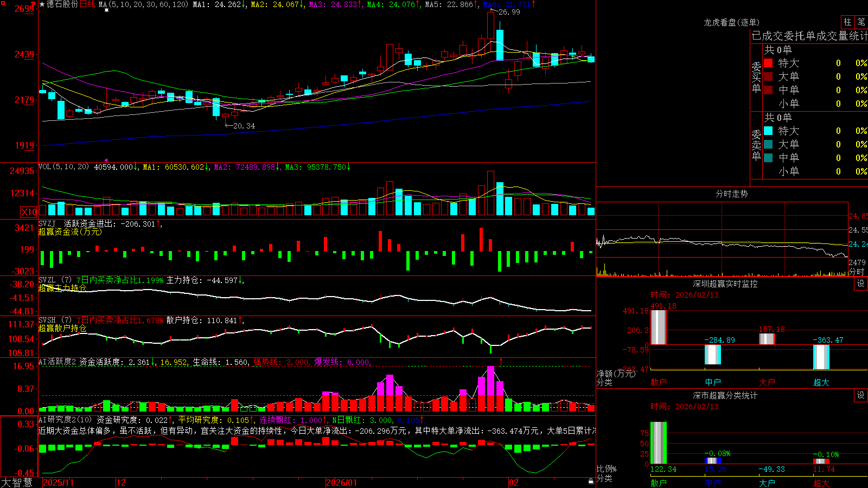This screenshot has height=488, width=868.
Task: Click 24.85 price on intraday axis
Action: click(858, 216)
